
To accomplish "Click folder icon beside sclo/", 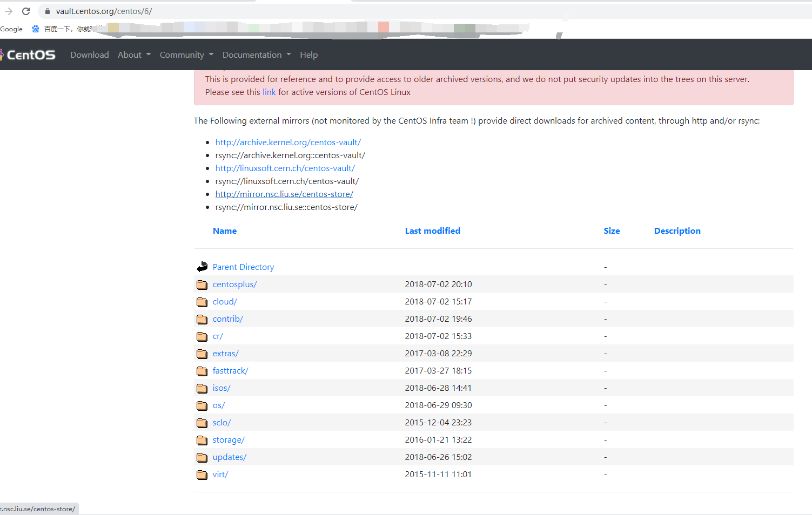I will point(202,423).
